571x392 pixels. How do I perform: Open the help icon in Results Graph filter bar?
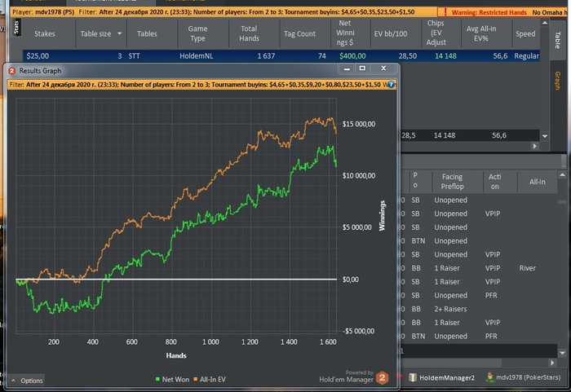(391, 85)
